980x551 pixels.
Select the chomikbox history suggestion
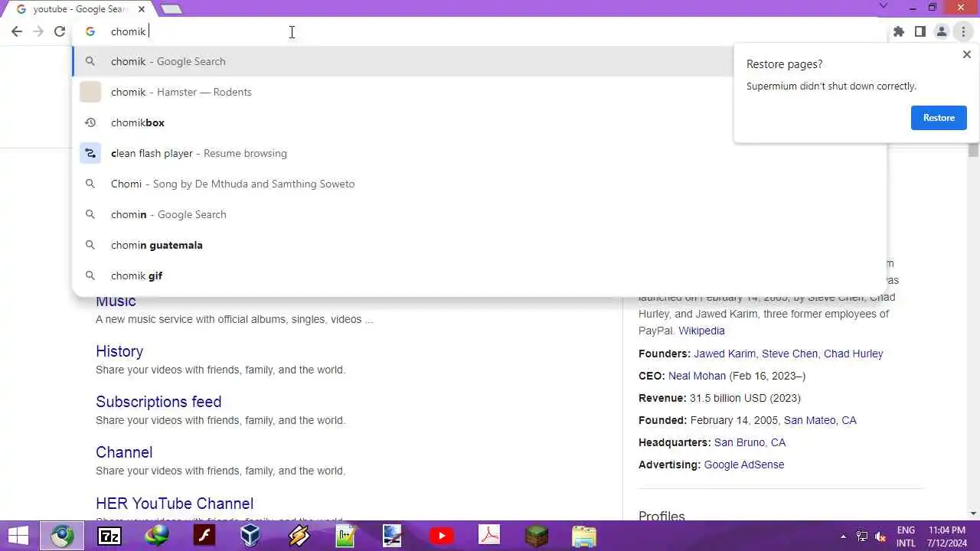[x=479, y=122]
